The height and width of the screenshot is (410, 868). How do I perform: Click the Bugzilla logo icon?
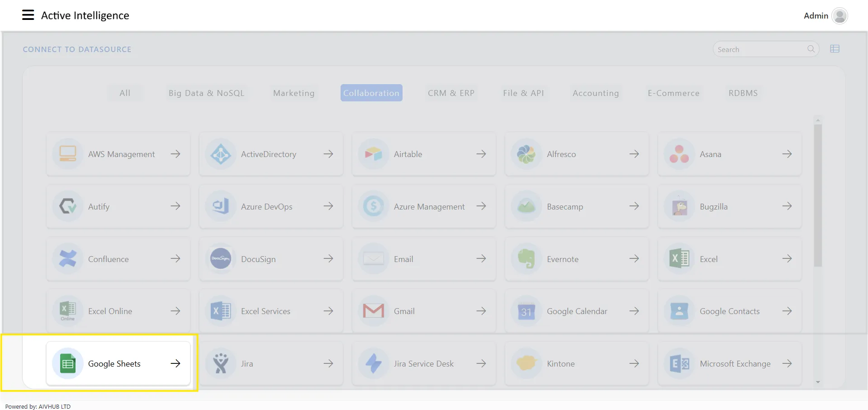point(679,206)
